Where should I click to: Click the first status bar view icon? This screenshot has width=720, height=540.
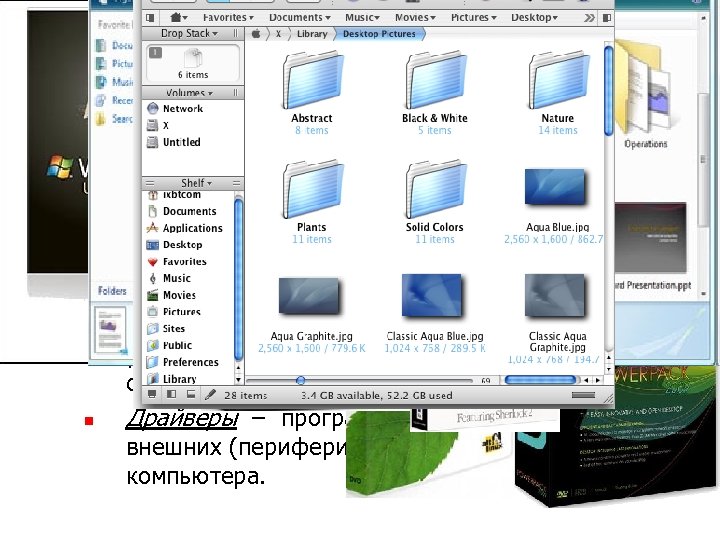pyautogui.click(x=152, y=394)
